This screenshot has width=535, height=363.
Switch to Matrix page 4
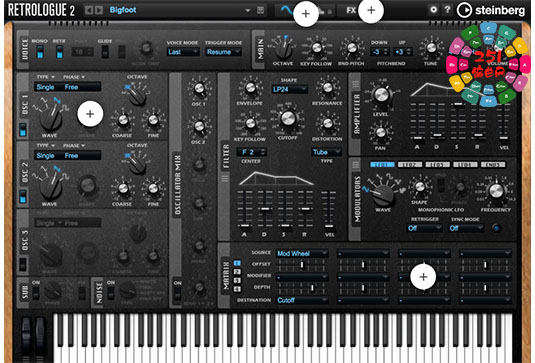(x=237, y=289)
